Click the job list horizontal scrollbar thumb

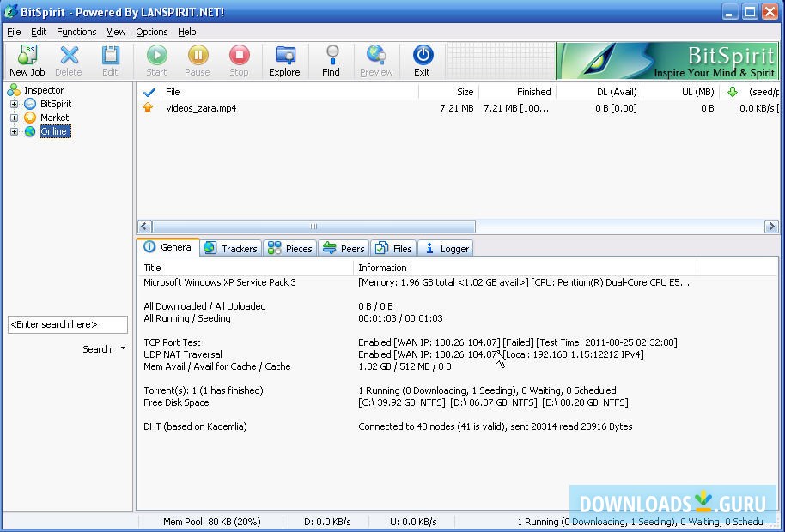tap(313, 227)
